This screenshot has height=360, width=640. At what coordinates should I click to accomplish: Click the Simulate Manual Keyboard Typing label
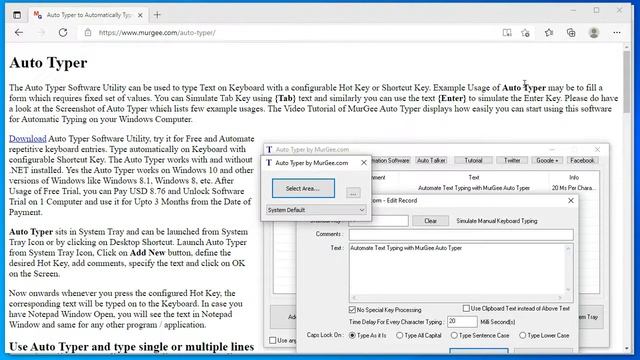(x=497, y=221)
